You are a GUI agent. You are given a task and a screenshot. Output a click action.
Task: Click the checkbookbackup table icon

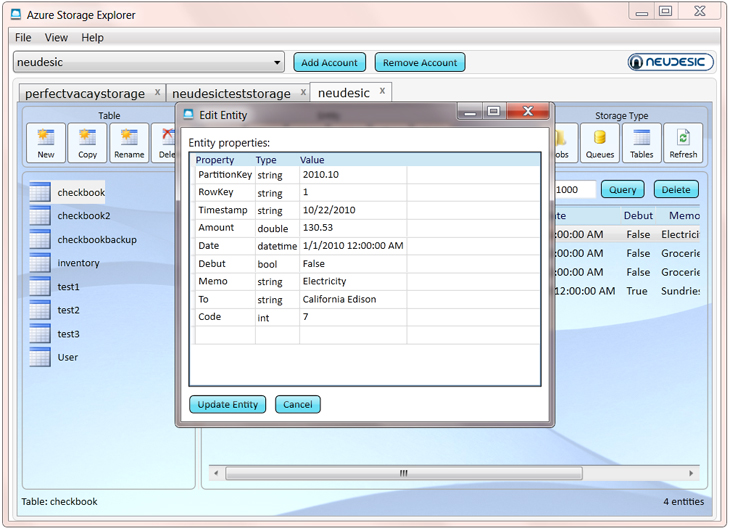pos(40,239)
